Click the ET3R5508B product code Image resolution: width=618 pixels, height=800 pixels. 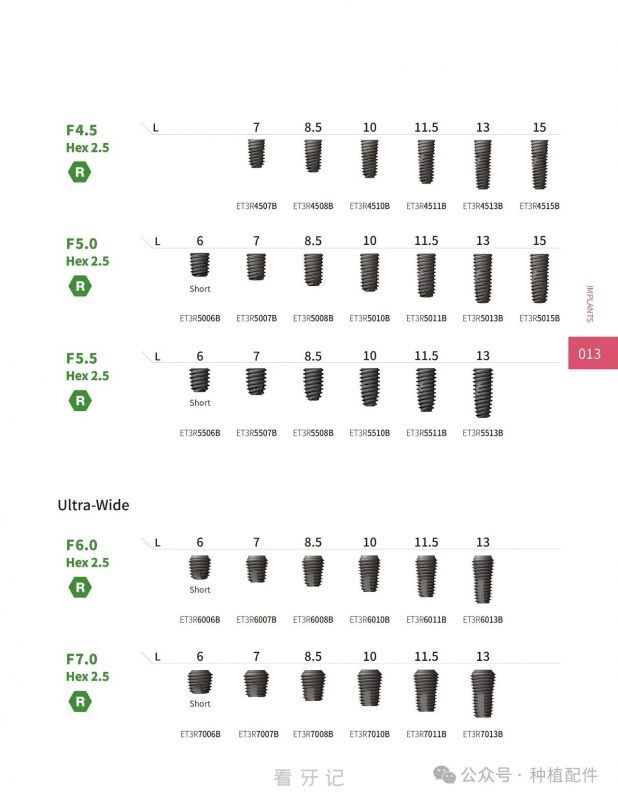[313, 433]
